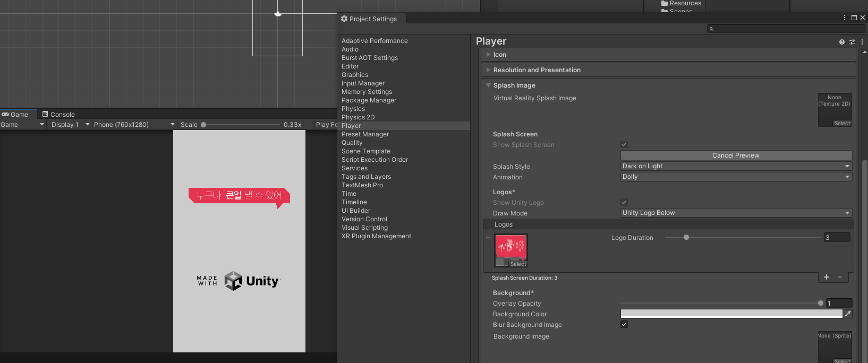Click Select under the logo thumbnail
868x363 pixels.
click(518, 264)
